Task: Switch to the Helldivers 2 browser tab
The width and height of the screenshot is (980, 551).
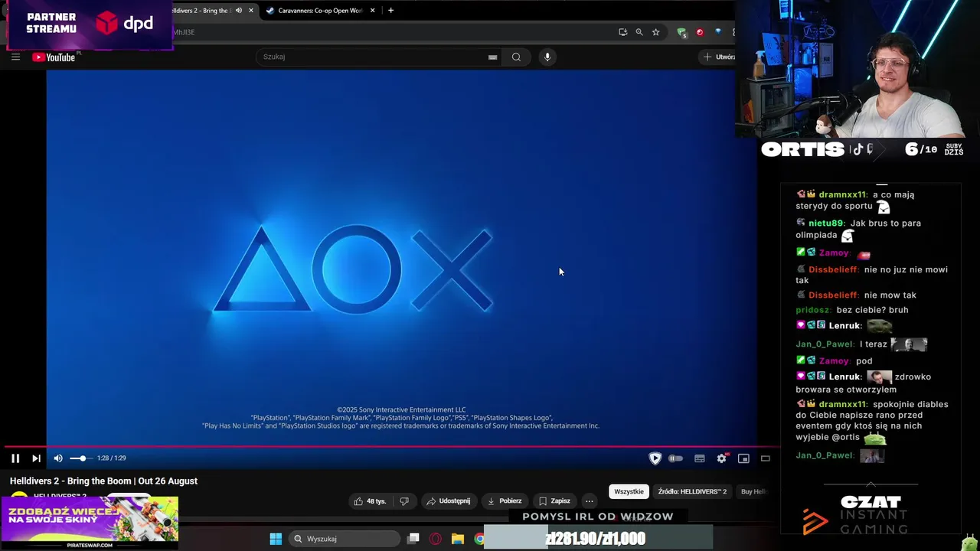Action: tap(201, 11)
